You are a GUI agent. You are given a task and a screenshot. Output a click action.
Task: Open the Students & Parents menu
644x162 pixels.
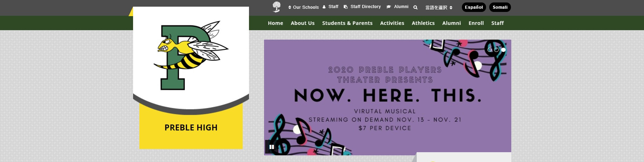[x=347, y=23]
